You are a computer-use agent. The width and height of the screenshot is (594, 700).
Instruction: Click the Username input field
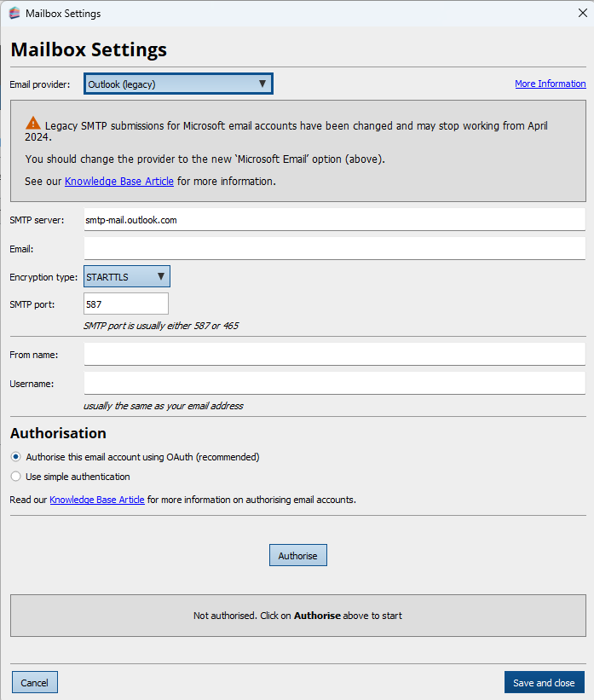pyautogui.click(x=334, y=383)
